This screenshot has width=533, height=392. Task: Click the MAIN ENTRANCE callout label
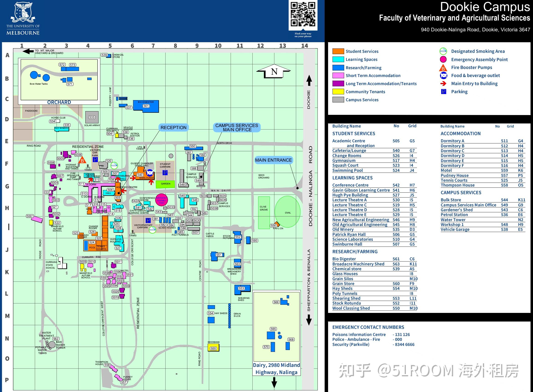[x=273, y=160]
